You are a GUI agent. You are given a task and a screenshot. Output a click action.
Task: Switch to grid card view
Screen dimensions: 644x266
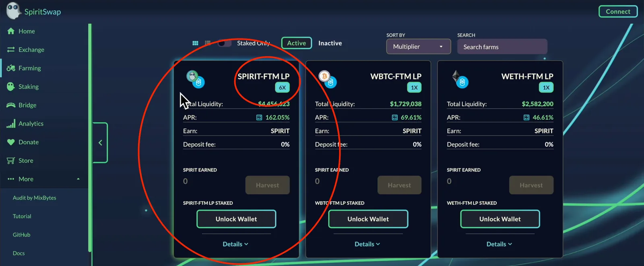pos(195,43)
